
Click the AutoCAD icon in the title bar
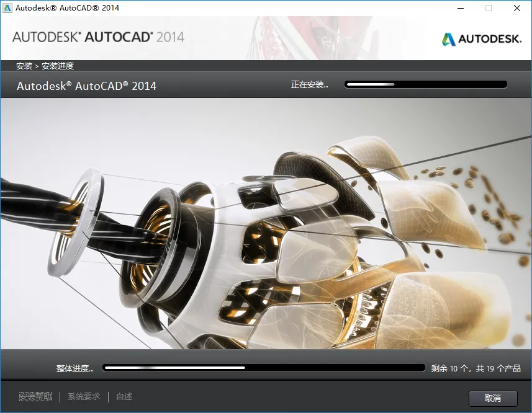7,8
